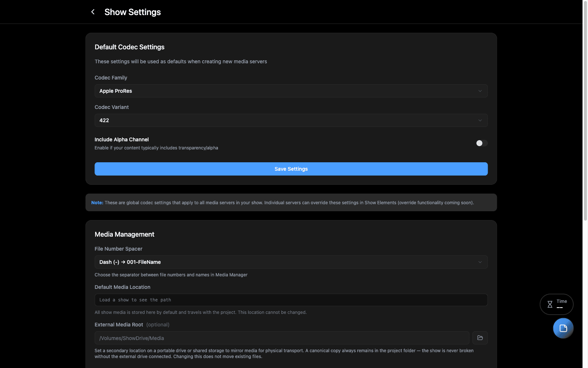
Task: Click the External Media Root path field
Action: [x=282, y=338]
